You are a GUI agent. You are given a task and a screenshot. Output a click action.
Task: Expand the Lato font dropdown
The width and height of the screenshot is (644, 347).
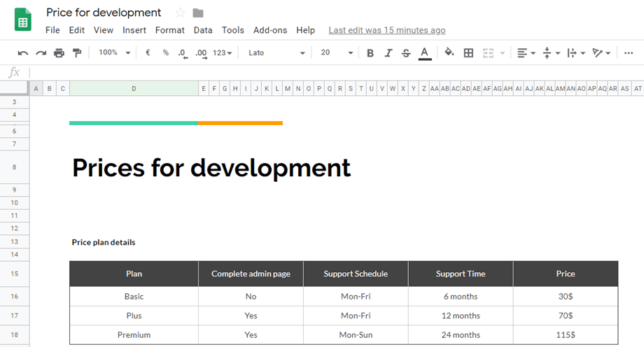coord(276,53)
